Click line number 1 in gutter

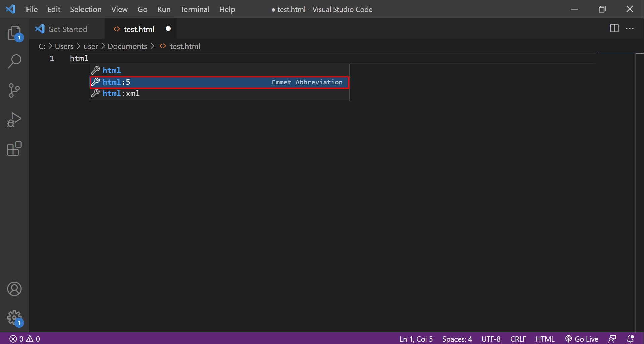tap(52, 58)
